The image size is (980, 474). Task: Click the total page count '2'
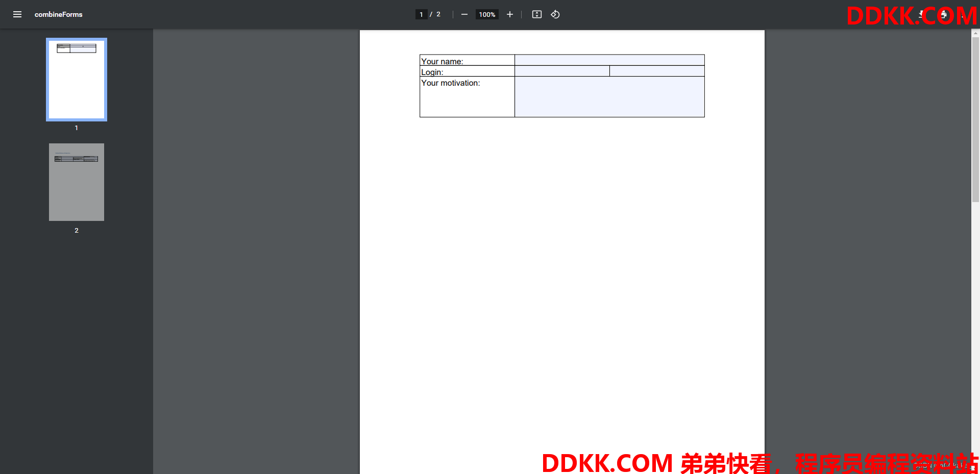(x=438, y=14)
